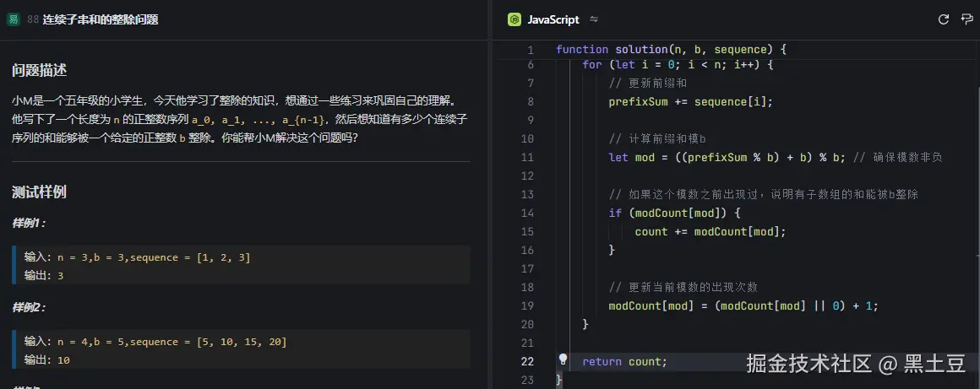980x389 pixels.
Task: Click the JavaScript language logo icon
Action: coord(514,19)
